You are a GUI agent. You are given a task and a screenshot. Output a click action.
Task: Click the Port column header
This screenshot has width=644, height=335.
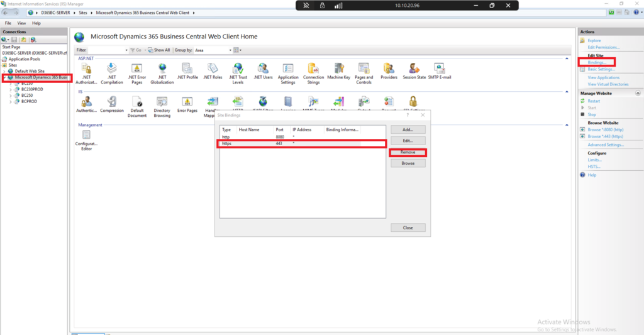tap(282, 129)
